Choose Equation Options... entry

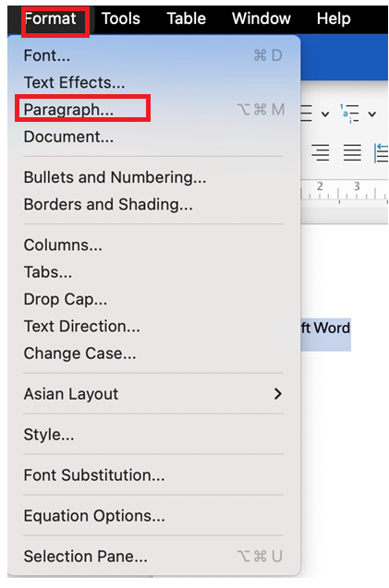153,516
